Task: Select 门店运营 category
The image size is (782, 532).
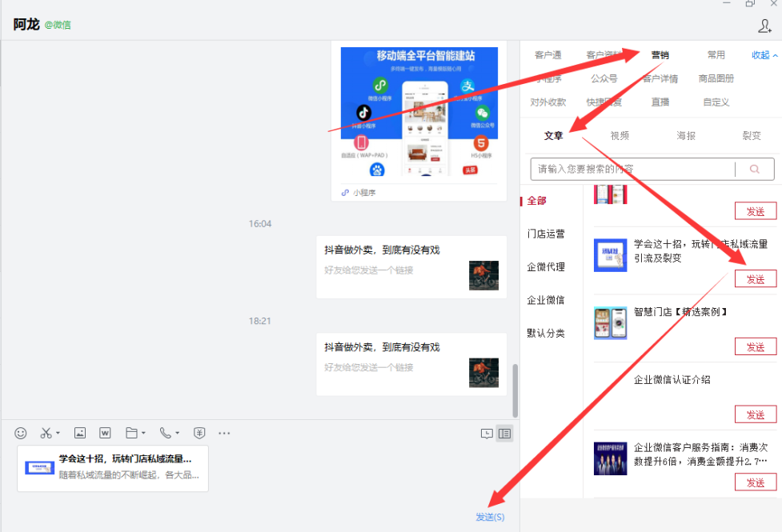Action: click(x=546, y=234)
